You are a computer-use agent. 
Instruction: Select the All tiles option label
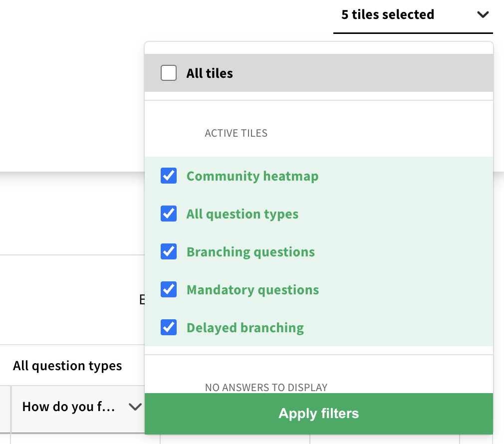coord(210,73)
